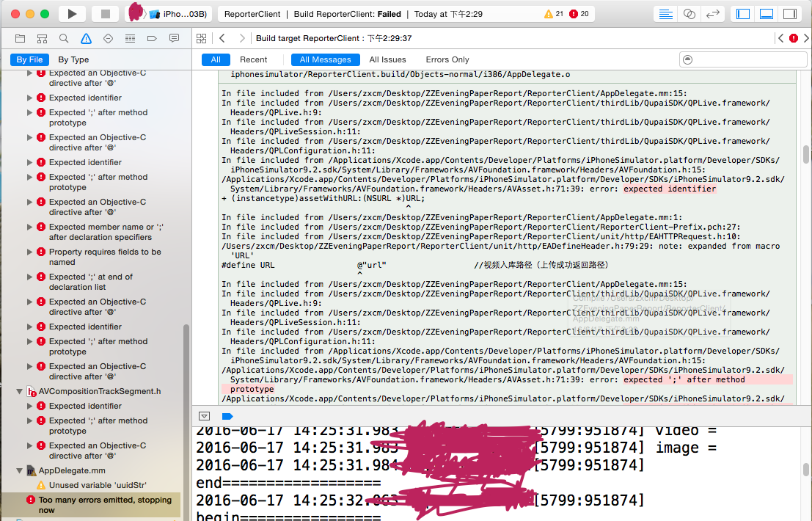
Task: Expand "Expected ';' at end of declaration list"
Action: (x=29, y=277)
